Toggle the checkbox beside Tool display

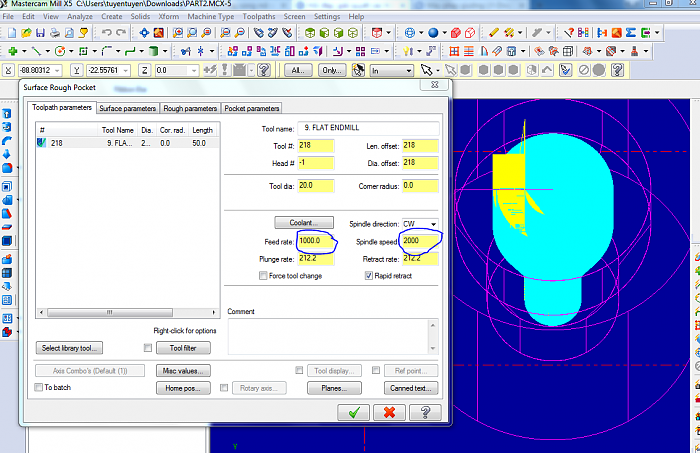[x=299, y=370]
